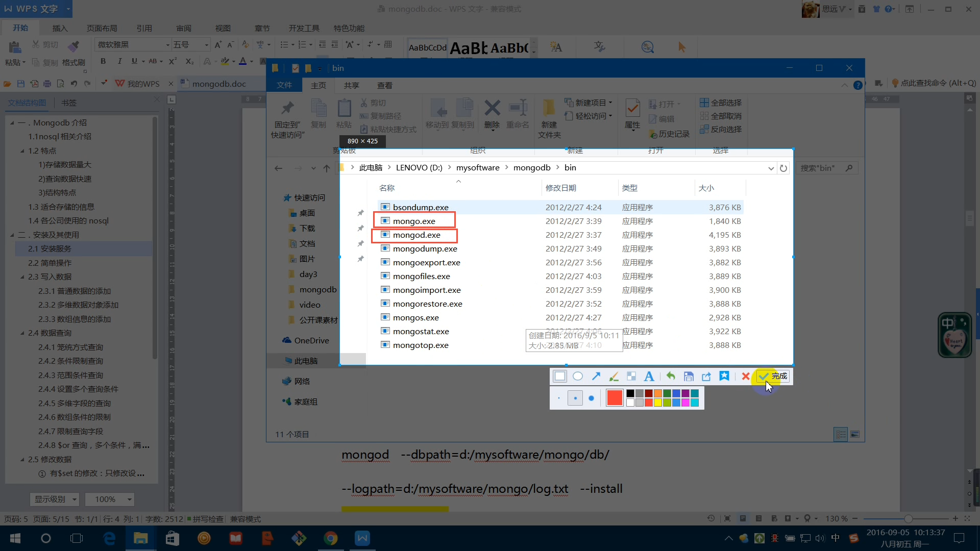Toggle superscript formatting

point(173,61)
